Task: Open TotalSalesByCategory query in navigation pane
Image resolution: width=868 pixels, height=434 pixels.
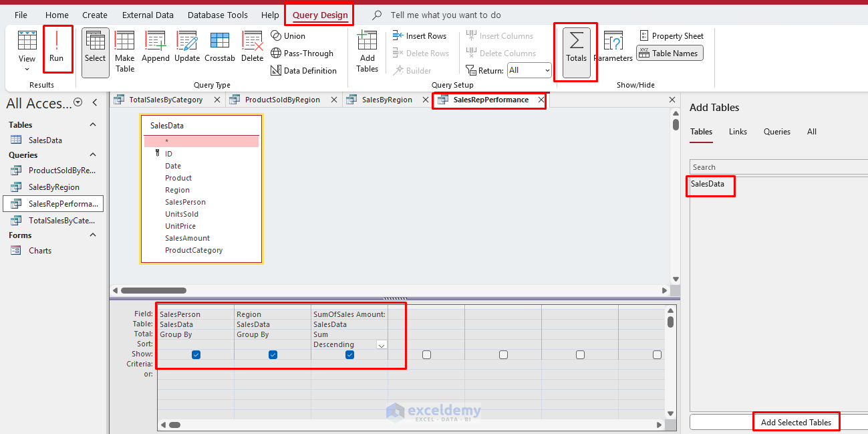Action: tap(53, 221)
